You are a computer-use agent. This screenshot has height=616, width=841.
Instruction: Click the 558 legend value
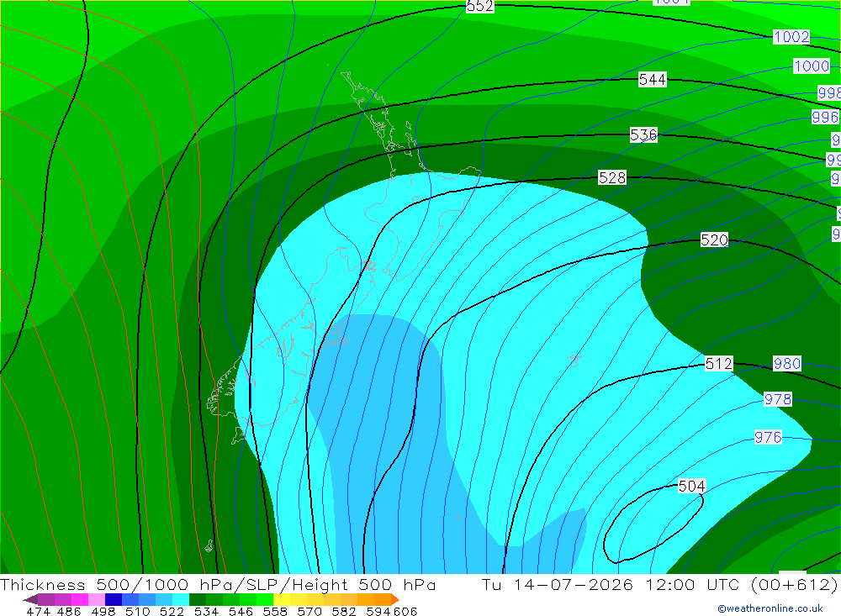(x=275, y=611)
